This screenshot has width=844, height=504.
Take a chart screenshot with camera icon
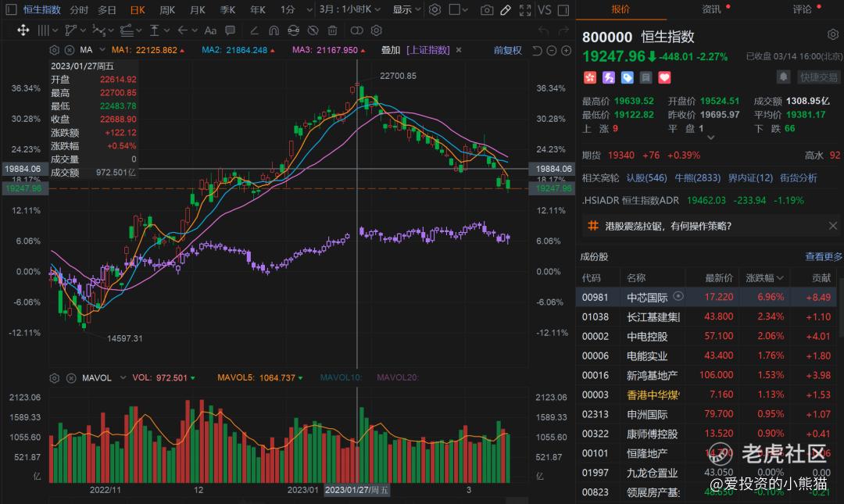(487, 9)
